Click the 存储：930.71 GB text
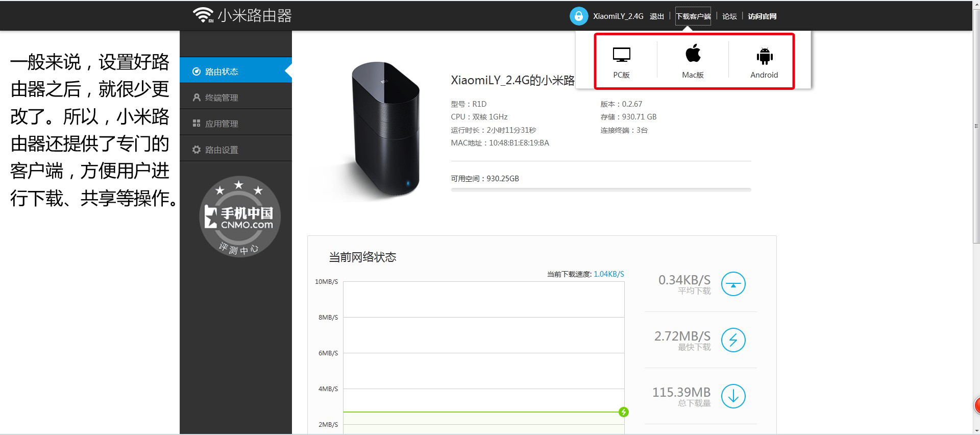The width and height of the screenshot is (980, 435). [x=628, y=117]
